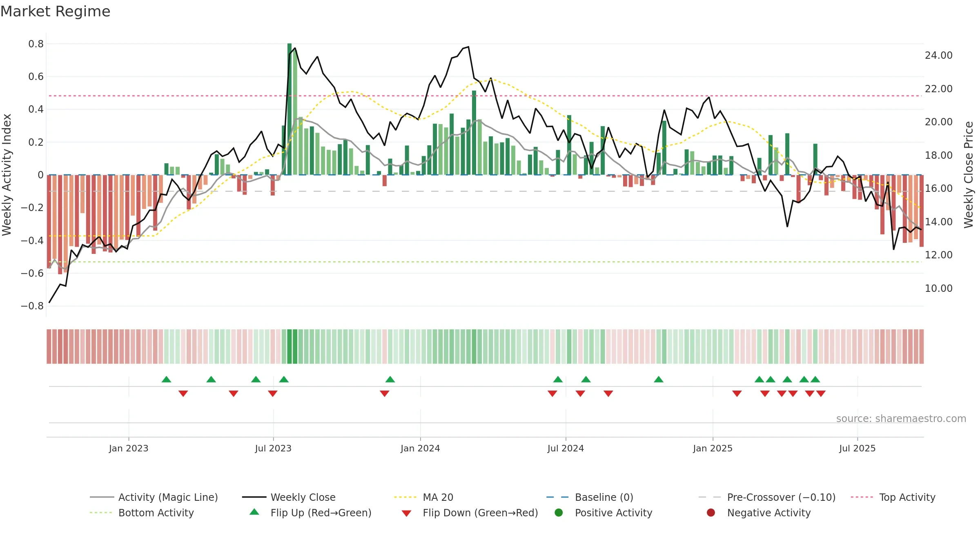
Task: Click the first green flip-up marker after Jan 2023
Action: [166, 379]
